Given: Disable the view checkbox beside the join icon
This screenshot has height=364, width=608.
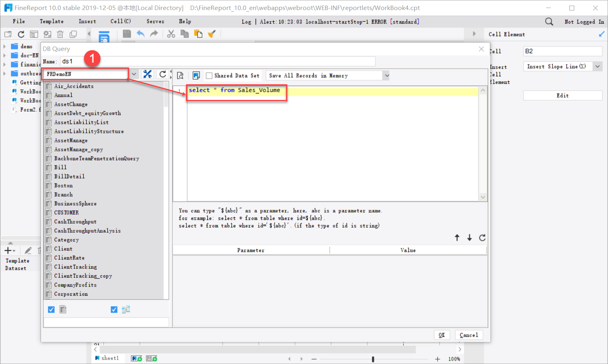Looking at the screenshot, I should click(114, 309).
